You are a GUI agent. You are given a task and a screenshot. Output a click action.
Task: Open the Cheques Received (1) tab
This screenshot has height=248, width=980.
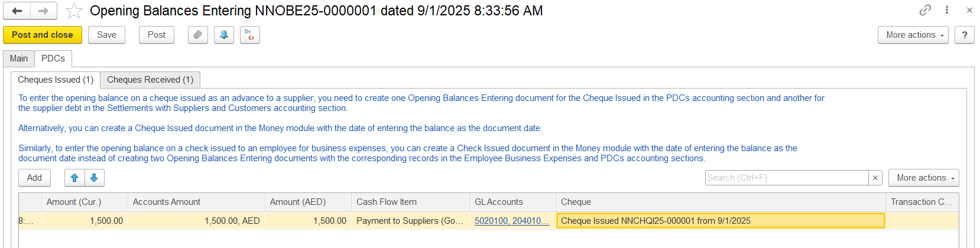(150, 80)
